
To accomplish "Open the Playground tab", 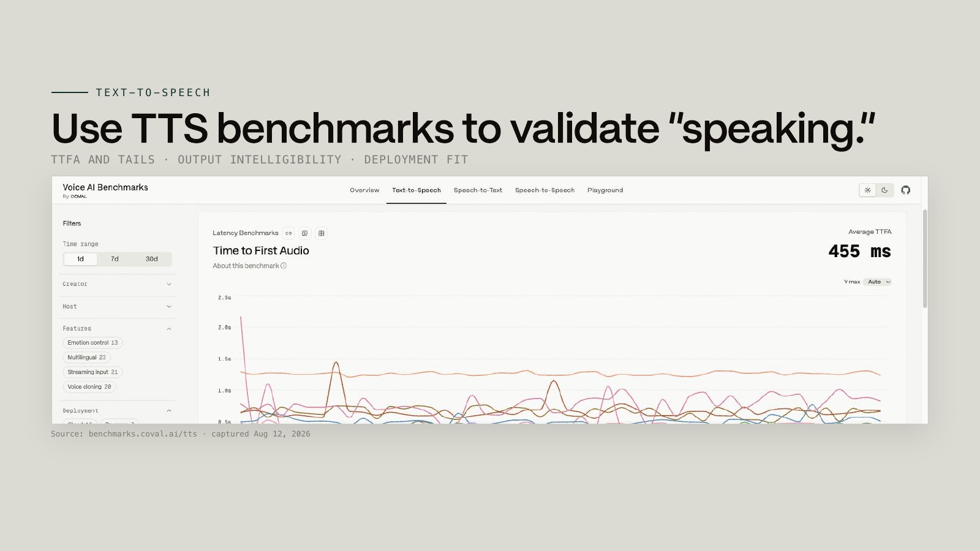I will (x=605, y=190).
